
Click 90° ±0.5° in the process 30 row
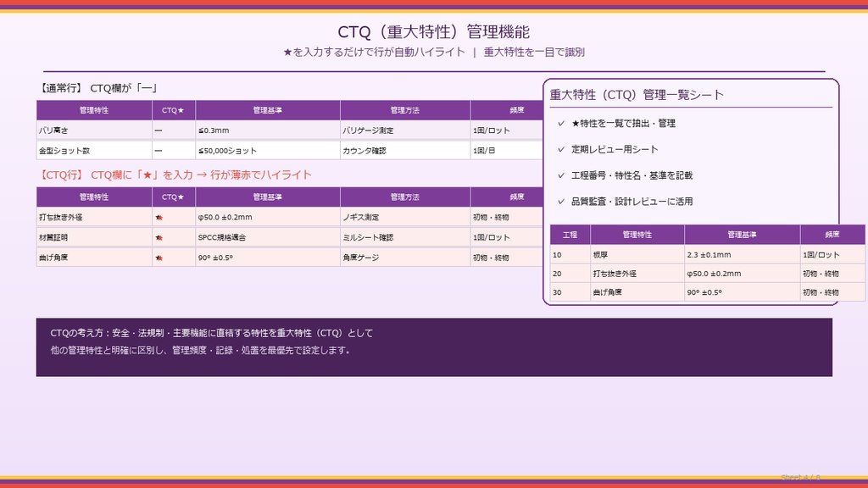pos(743,292)
